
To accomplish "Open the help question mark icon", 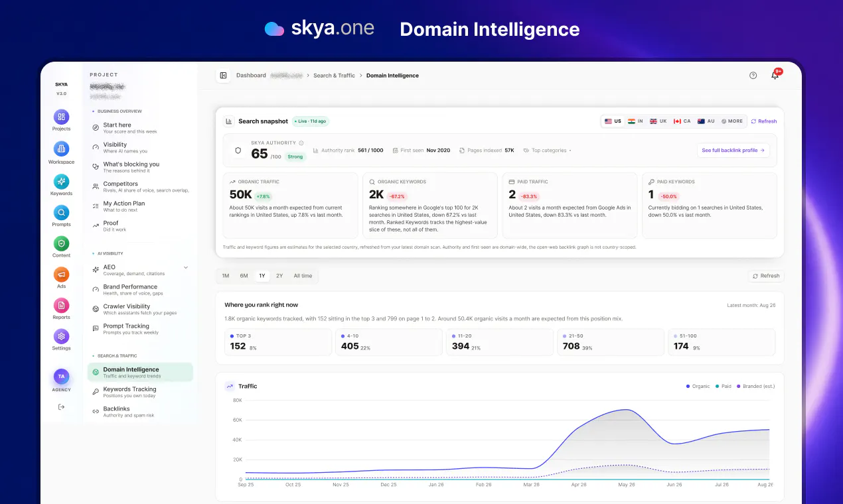I will pyautogui.click(x=753, y=76).
